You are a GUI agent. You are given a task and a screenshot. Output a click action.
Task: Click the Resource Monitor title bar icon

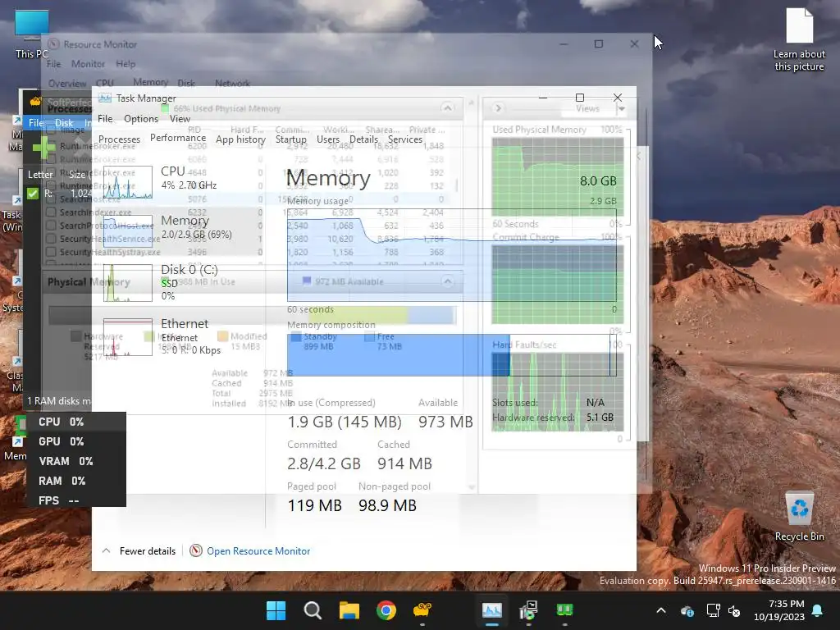(x=53, y=44)
